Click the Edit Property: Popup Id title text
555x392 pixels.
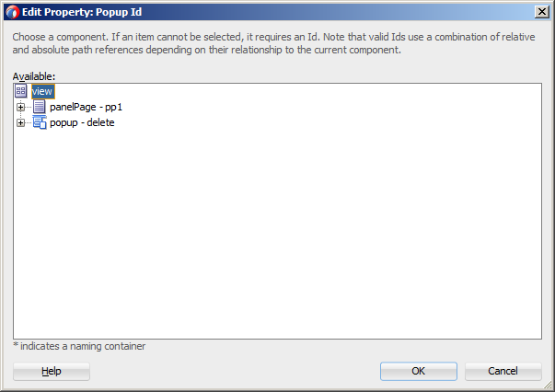point(82,12)
